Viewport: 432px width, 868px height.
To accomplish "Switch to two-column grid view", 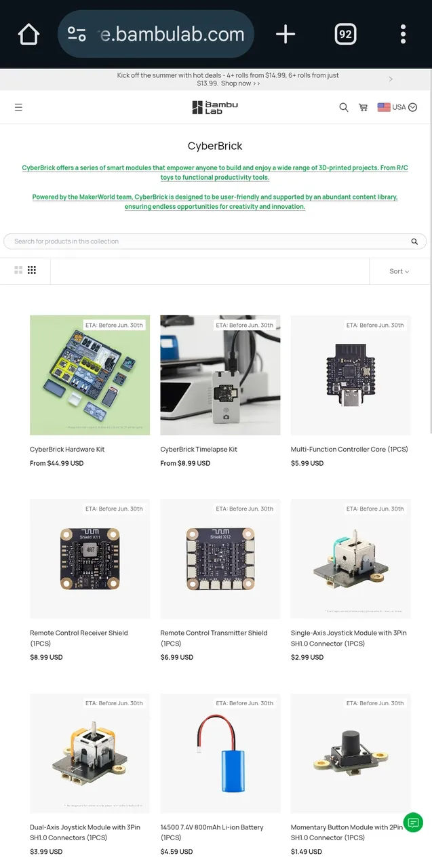I will click(18, 270).
